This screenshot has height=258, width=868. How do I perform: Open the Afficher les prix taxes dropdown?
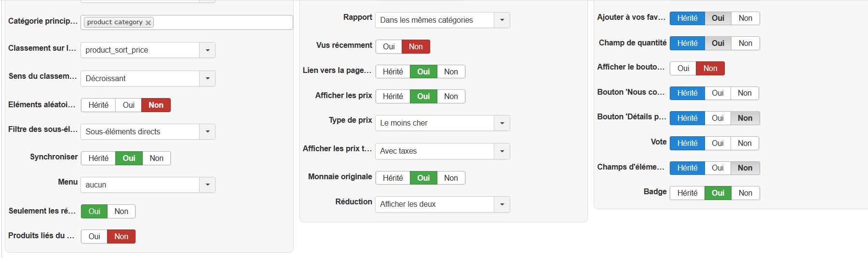pos(502,151)
